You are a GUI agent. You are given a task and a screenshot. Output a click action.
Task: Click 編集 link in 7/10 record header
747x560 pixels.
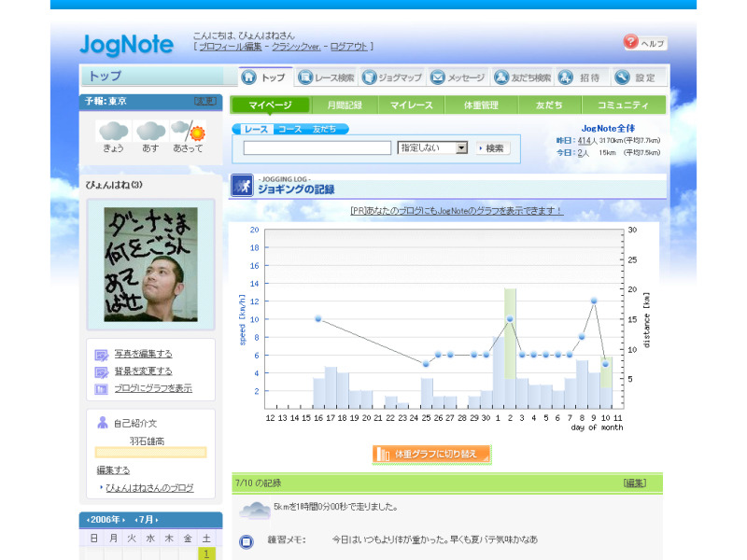[x=635, y=483]
